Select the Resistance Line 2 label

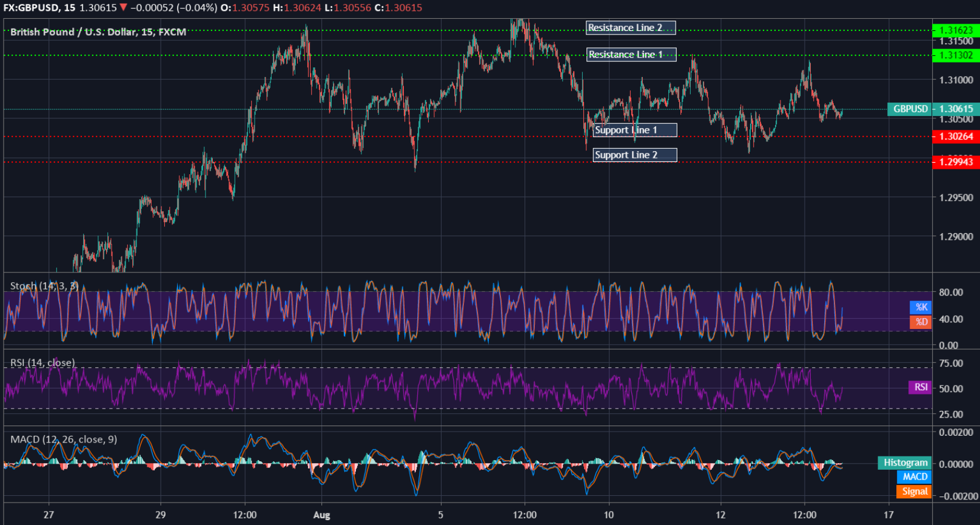click(x=631, y=28)
